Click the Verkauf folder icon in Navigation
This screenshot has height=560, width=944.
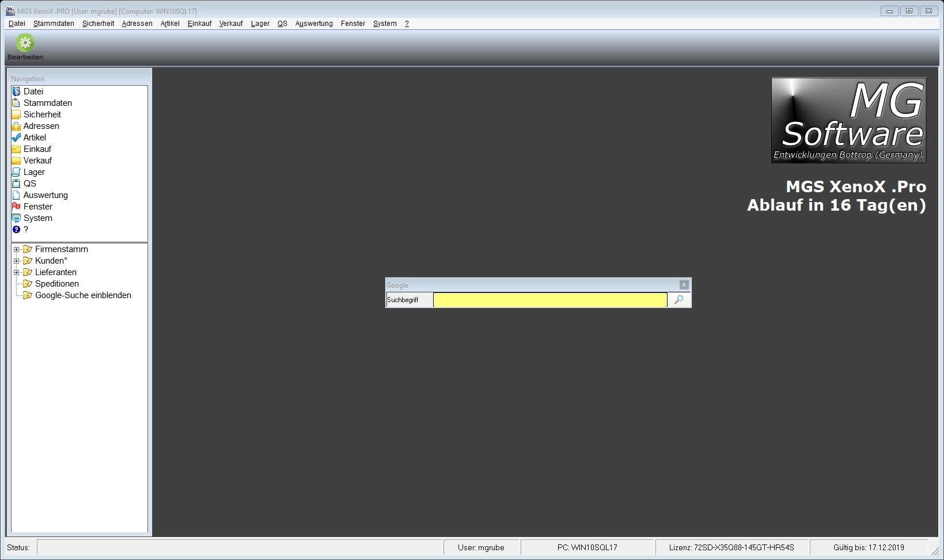16,161
